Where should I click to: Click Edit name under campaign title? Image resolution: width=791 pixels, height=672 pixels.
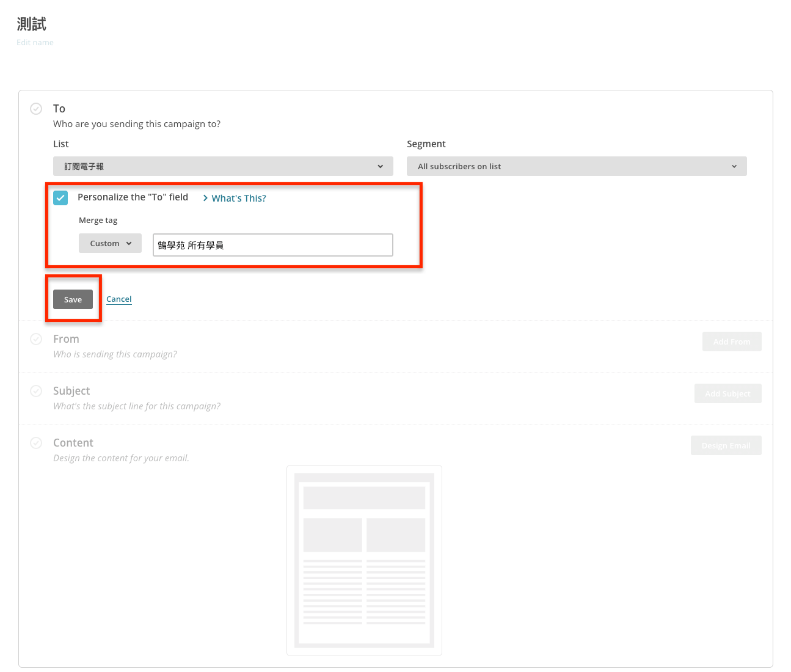pyautogui.click(x=35, y=43)
